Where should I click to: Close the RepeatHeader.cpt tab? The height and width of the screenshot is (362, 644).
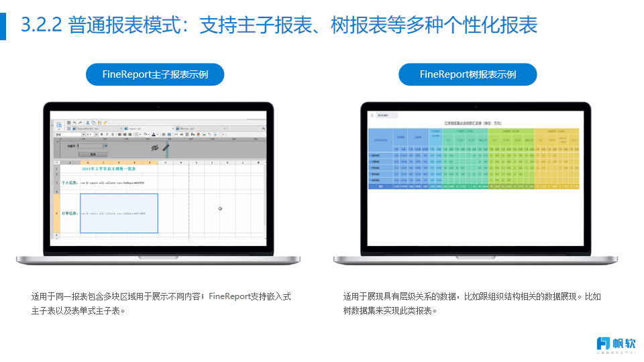click(121, 129)
